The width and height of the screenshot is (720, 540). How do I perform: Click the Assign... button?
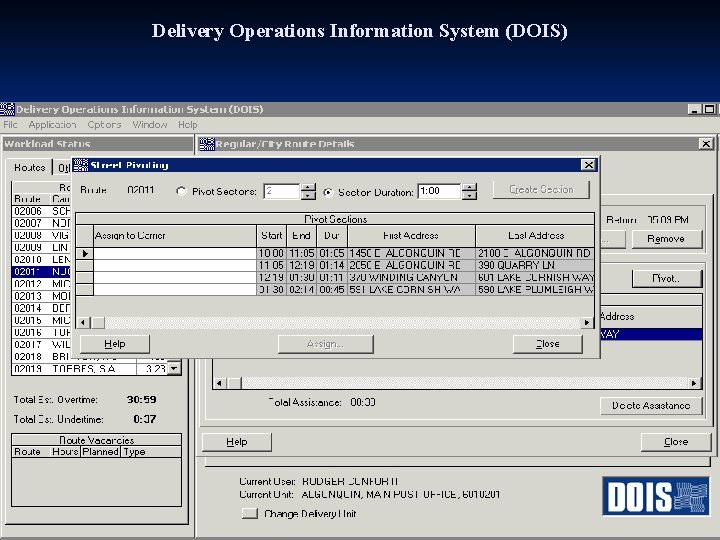tap(326, 344)
